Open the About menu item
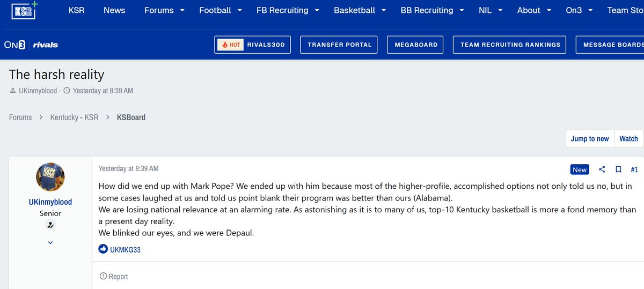 pyautogui.click(x=529, y=10)
